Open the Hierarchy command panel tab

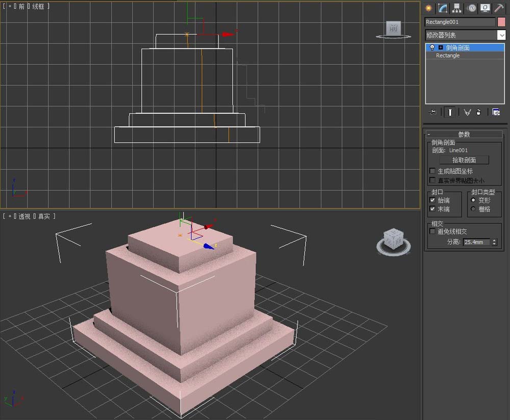(x=457, y=8)
